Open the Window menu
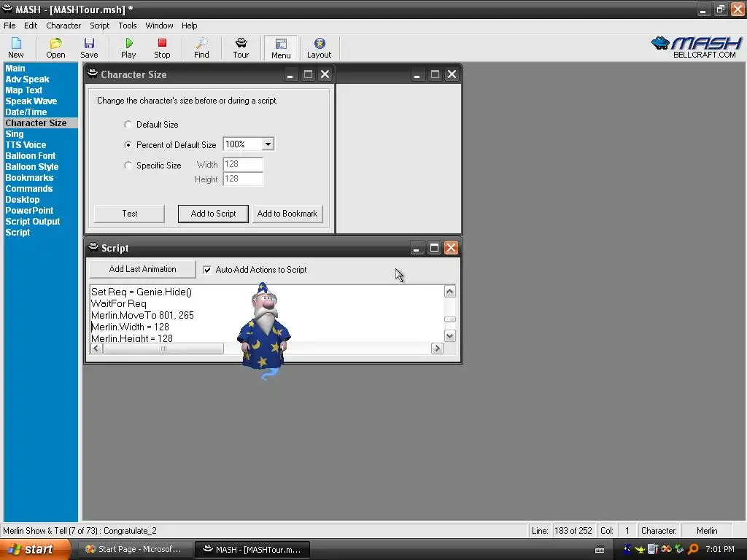Image resolution: width=747 pixels, height=560 pixels. coord(159,26)
